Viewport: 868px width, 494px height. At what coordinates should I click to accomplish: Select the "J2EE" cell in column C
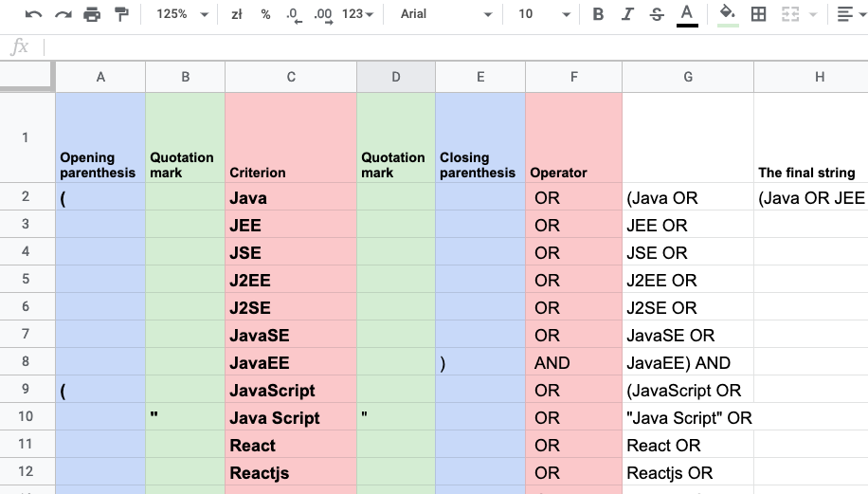click(x=291, y=279)
